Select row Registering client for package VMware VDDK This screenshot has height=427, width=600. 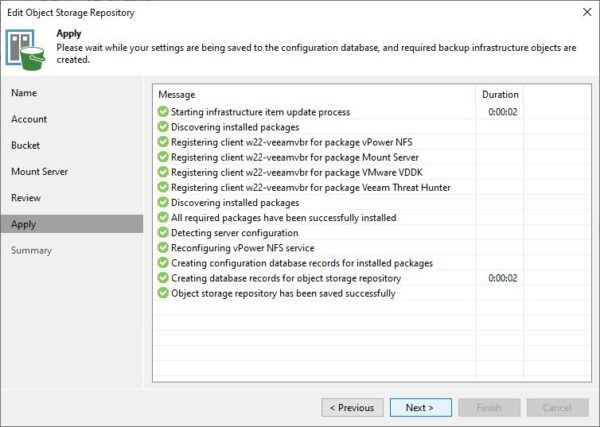tap(372, 172)
